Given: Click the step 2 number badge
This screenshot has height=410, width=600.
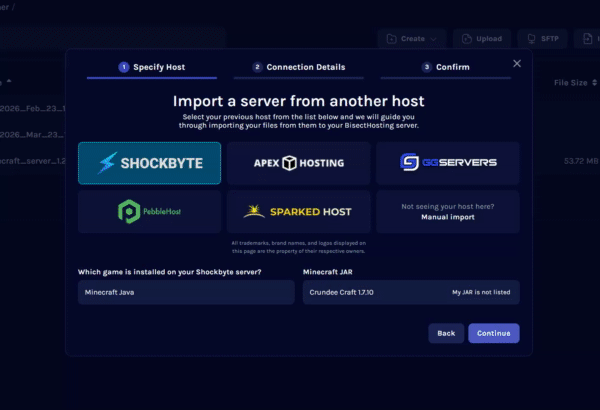Looking at the screenshot, I should pyautogui.click(x=257, y=67).
